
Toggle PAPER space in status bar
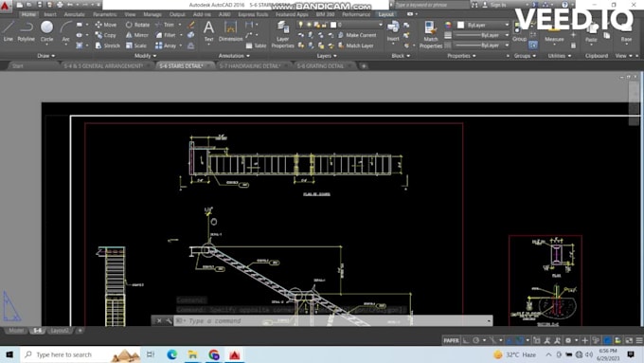pyautogui.click(x=451, y=340)
